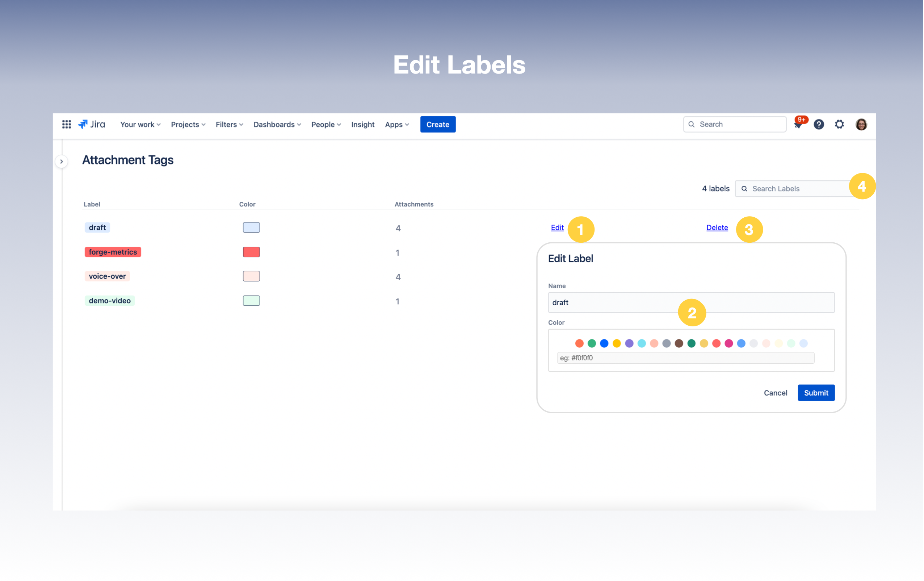Open the help question mark icon

coord(819,124)
